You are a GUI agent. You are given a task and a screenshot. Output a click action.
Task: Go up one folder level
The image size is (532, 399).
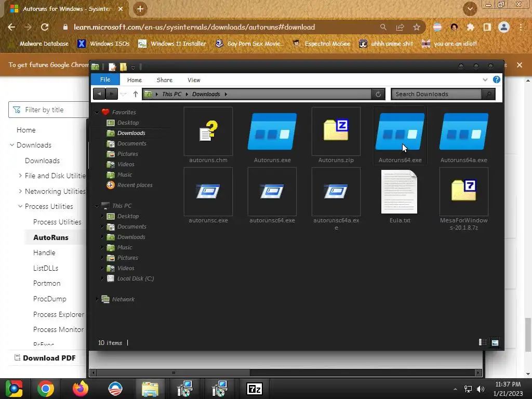click(x=136, y=94)
